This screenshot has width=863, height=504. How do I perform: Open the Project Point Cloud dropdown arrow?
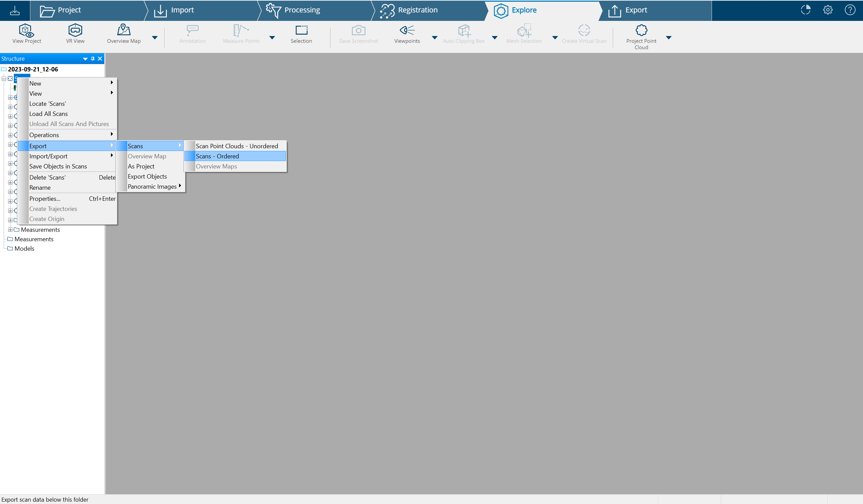coord(668,38)
